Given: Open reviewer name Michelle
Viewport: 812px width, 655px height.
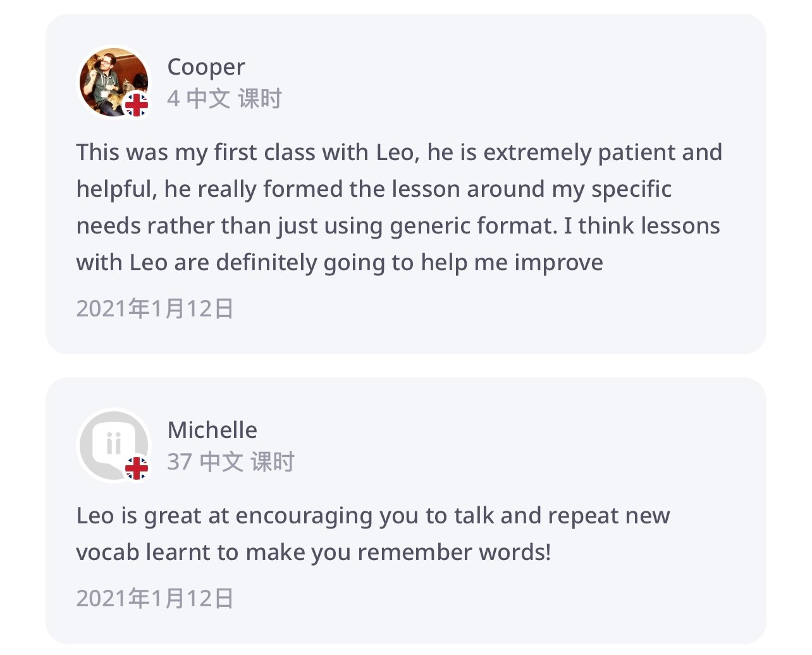Looking at the screenshot, I should 212,430.
